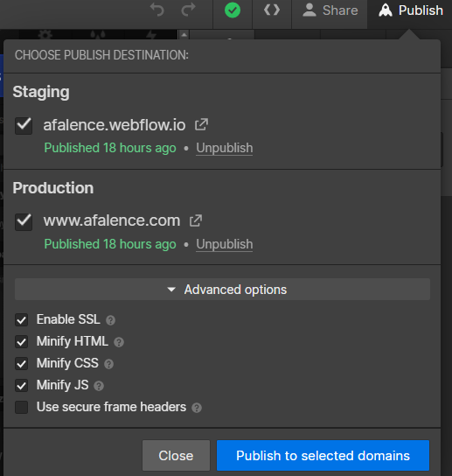Click the help icon beside Enable SSL

[x=110, y=320]
